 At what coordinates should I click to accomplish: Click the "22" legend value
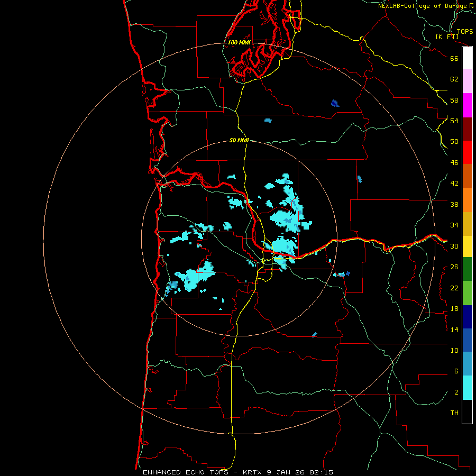[454, 288]
